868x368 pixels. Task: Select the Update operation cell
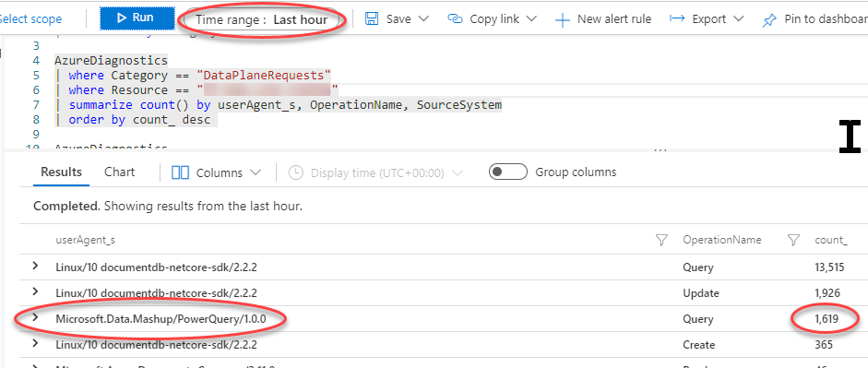point(701,293)
